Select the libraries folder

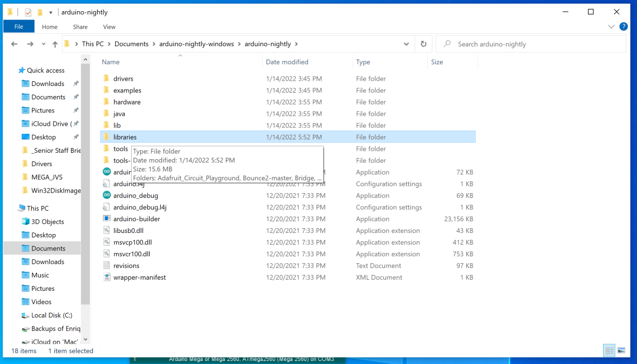[x=287, y=137]
